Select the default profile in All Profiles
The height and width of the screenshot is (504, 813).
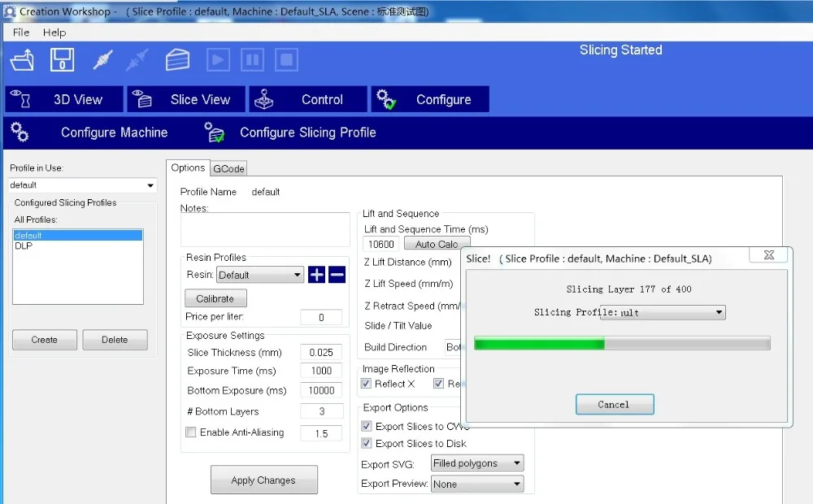point(78,236)
